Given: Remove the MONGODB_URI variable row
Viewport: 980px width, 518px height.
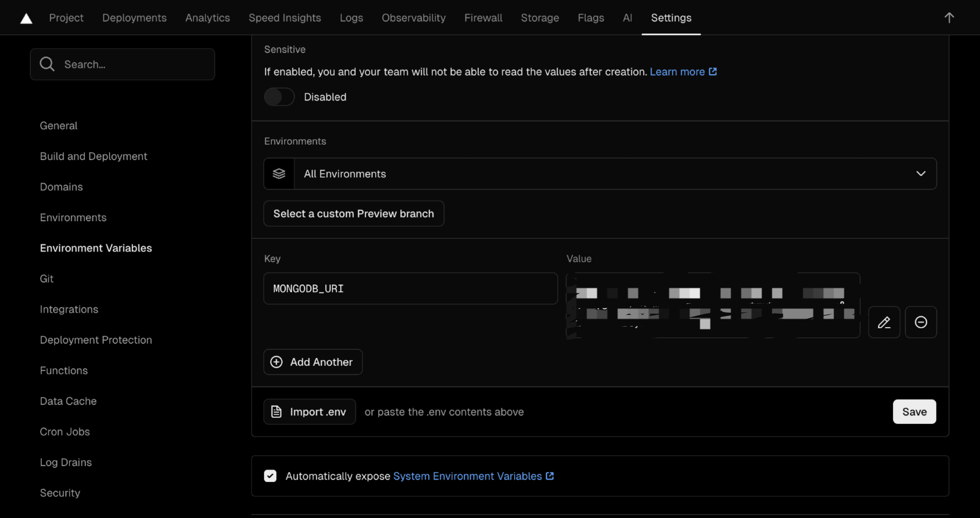Looking at the screenshot, I should pos(921,322).
